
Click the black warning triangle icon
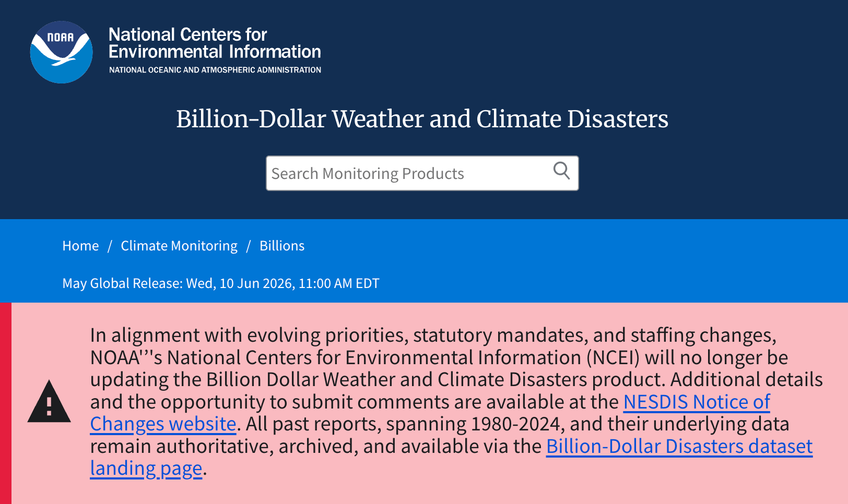tap(49, 401)
